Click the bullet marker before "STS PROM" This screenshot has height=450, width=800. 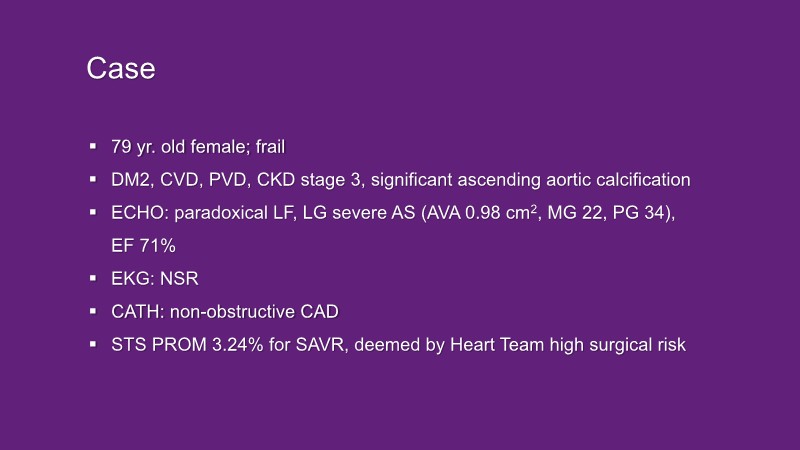(93, 345)
